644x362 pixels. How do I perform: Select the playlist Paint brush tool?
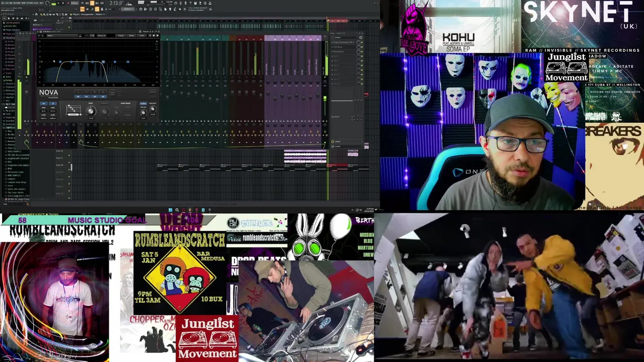coord(44,15)
